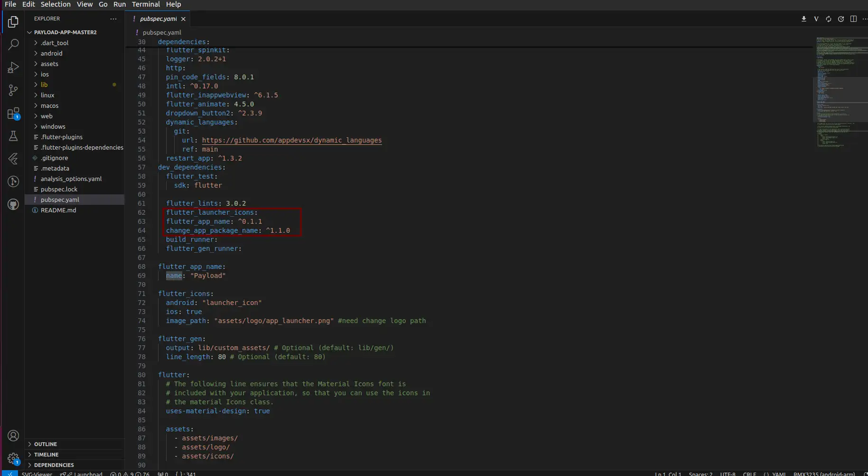Open the GitHub activity bar icon
The image size is (868, 476).
click(x=13, y=205)
